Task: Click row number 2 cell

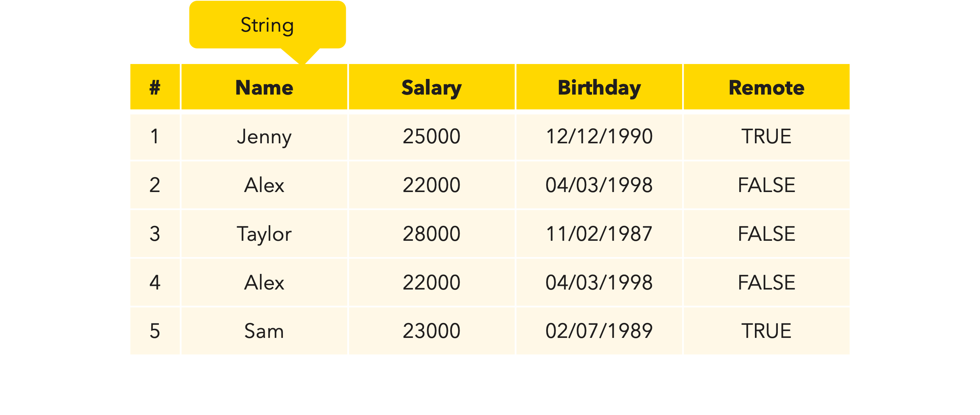Action: [x=155, y=185]
